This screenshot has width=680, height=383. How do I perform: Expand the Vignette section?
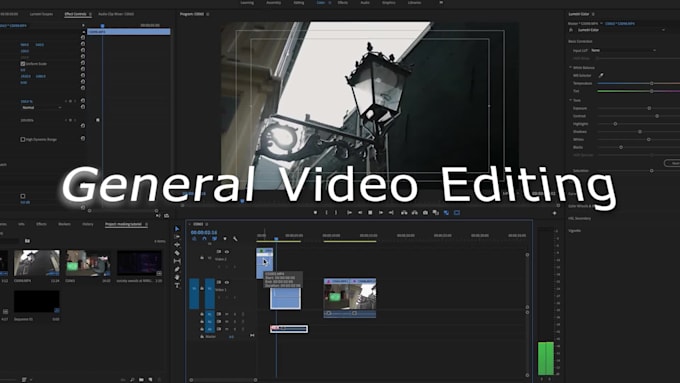(574, 231)
